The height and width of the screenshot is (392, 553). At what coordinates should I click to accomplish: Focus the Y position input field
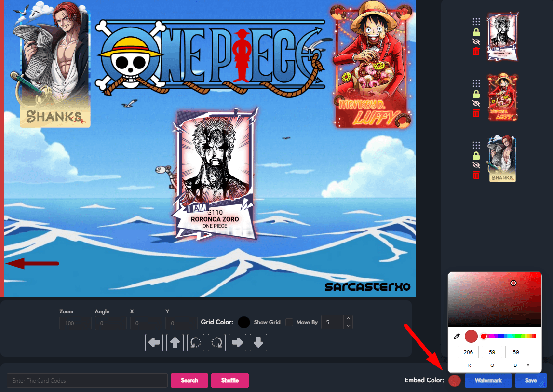point(181,323)
